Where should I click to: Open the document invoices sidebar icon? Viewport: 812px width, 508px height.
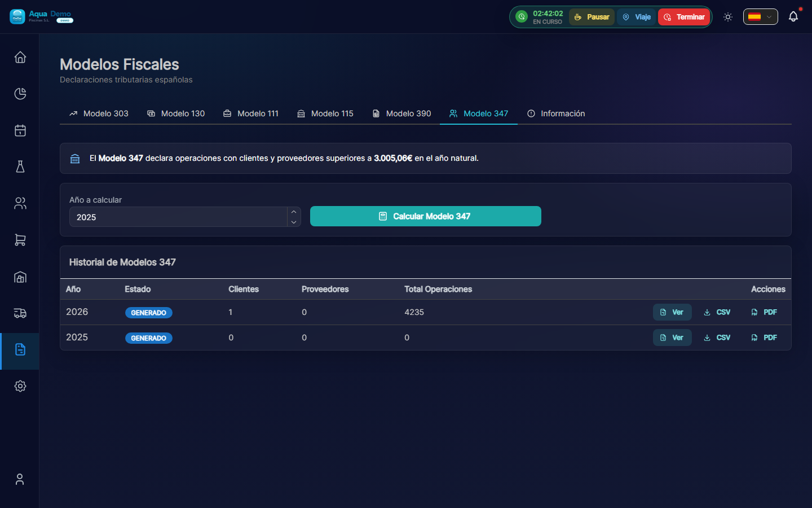point(20,349)
